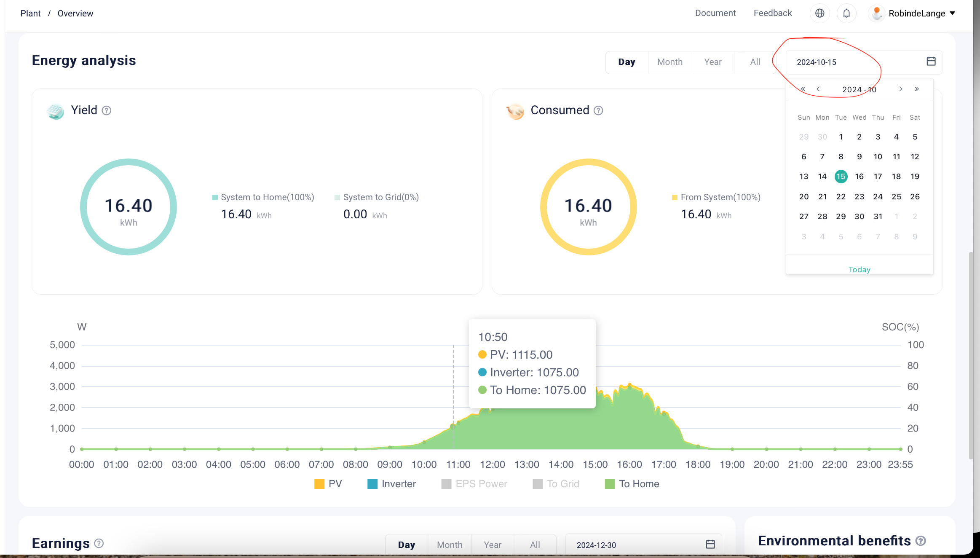Open the notifications bell
The width and height of the screenshot is (980, 558).
click(x=846, y=13)
